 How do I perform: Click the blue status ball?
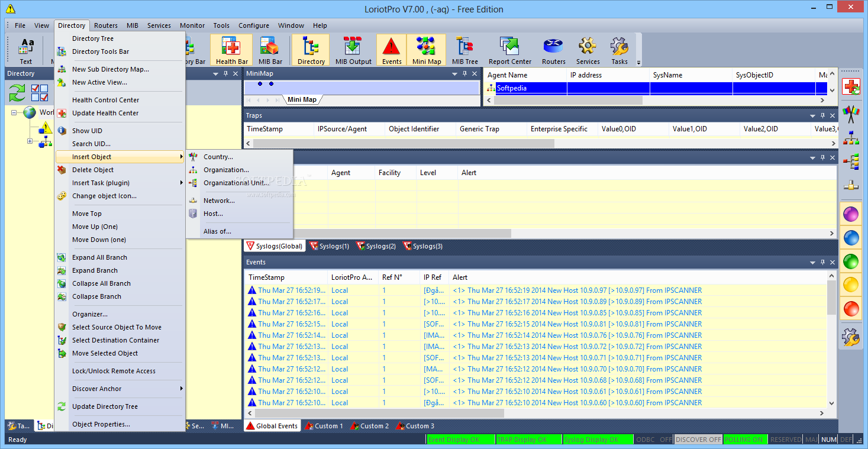pos(851,237)
